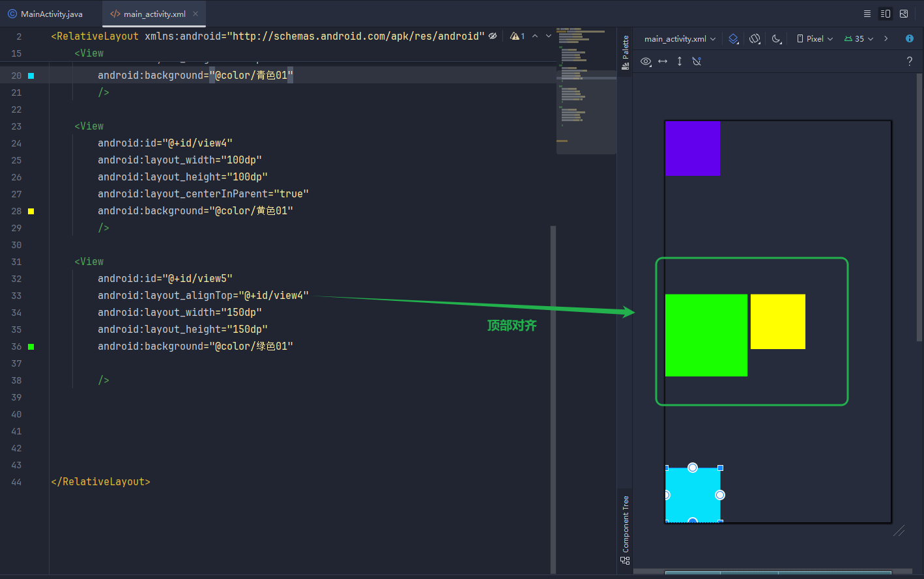Click the editor vertical scrollbar
The width and height of the screenshot is (924, 579).
pos(553,399)
